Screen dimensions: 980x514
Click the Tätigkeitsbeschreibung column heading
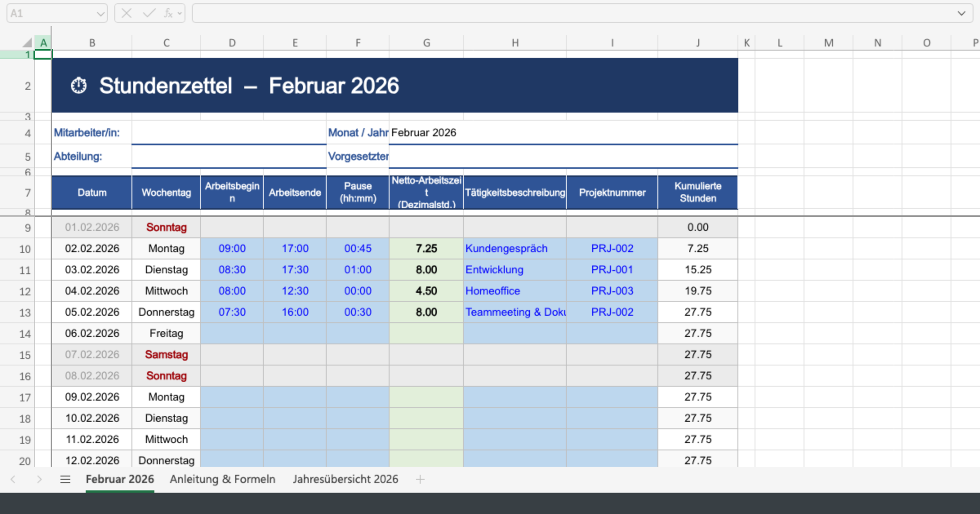point(515,193)
